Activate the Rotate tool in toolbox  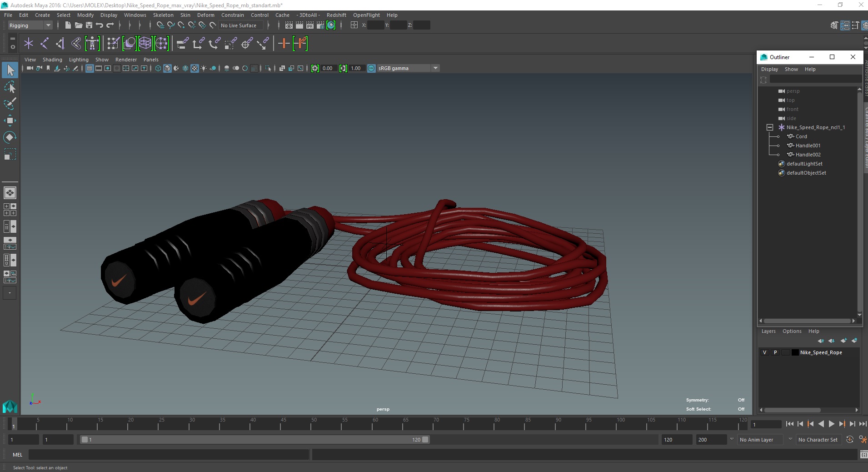click(10, 137)
